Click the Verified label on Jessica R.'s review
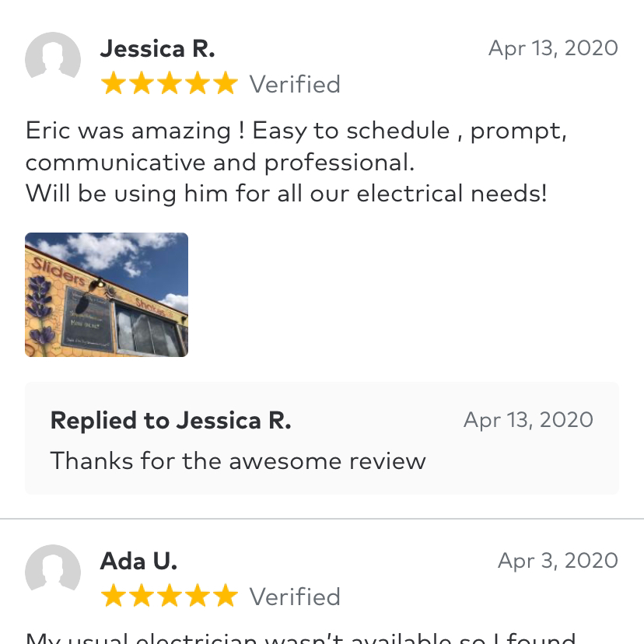Viewport: 644px width, 644px height. pyautogui.click(x=295, y=84)
